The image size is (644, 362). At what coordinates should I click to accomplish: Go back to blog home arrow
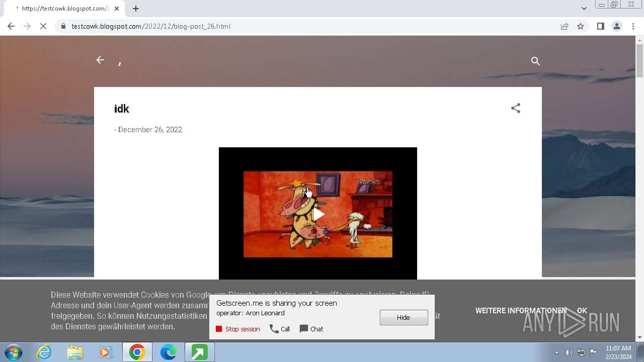[x=100, y=60]
